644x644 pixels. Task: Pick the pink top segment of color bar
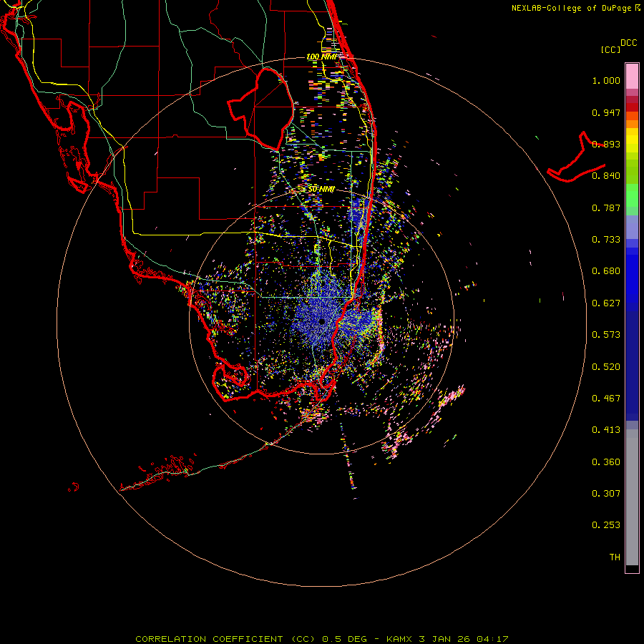point(632,77)
